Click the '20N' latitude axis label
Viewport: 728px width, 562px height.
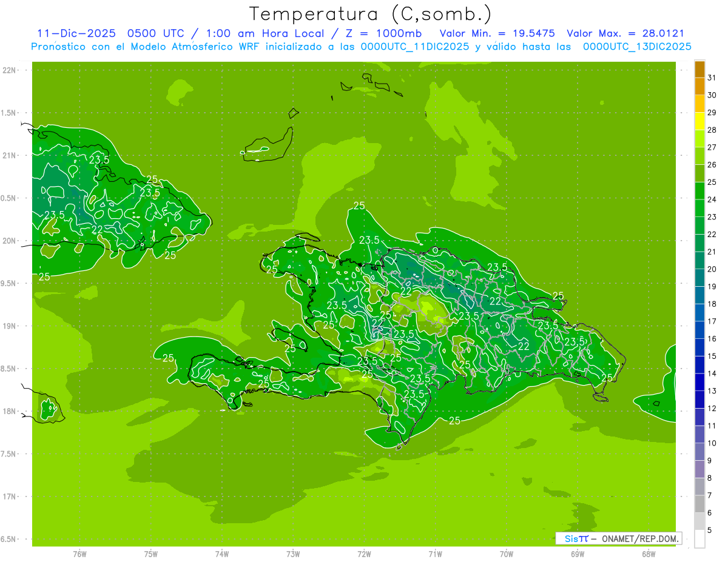[9, 241]
